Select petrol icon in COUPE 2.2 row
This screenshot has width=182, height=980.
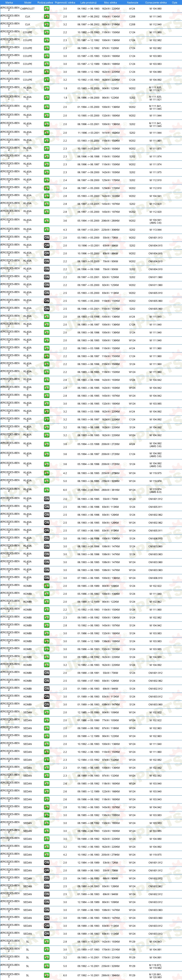click(x=47, y=32)
